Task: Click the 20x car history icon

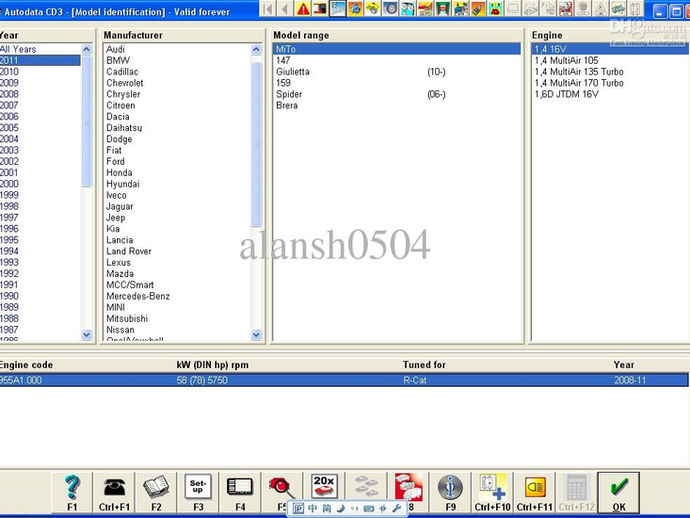Action: click(324, 485)
